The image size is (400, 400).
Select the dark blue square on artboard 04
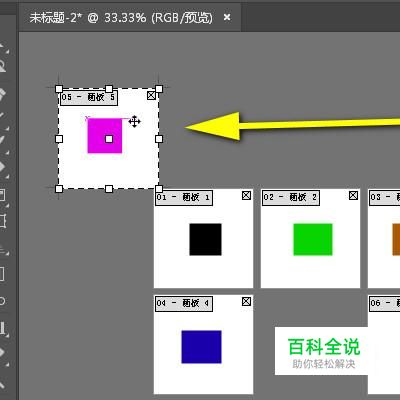[201, 347]
